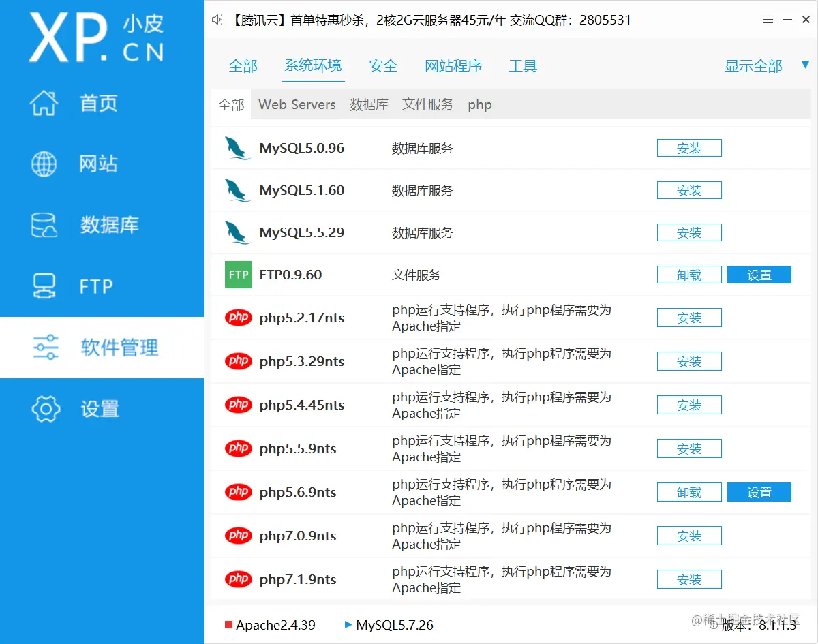The image size is (818, 644).
Task: Click the MySQL5.0.96 dolphin icon
Action: pos(238,148)
